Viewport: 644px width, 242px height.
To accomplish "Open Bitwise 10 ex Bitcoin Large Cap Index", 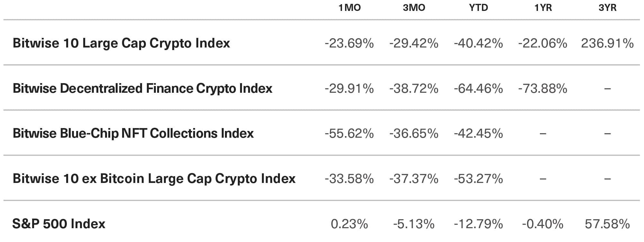I will pos(154,179).
